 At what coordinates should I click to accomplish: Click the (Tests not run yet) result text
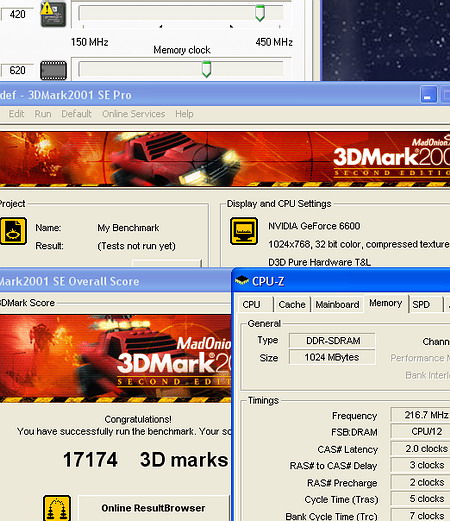136,246
